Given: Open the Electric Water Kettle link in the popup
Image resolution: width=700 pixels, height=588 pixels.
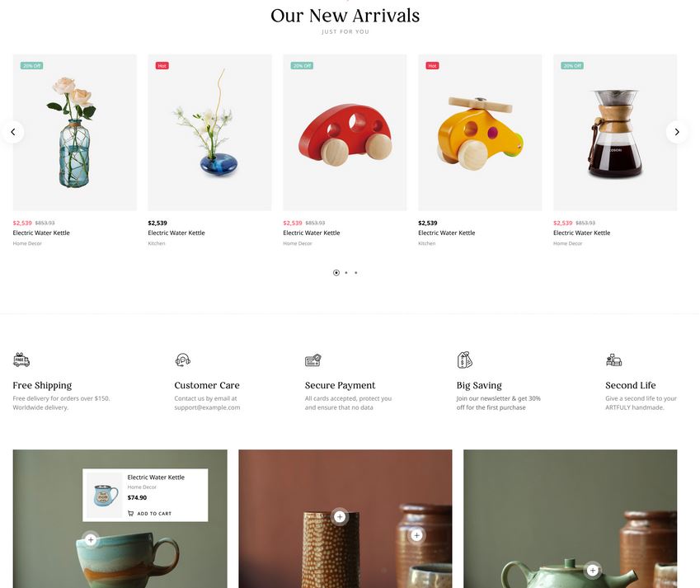Looking at the screenshot, I should [x=156, y=477].
